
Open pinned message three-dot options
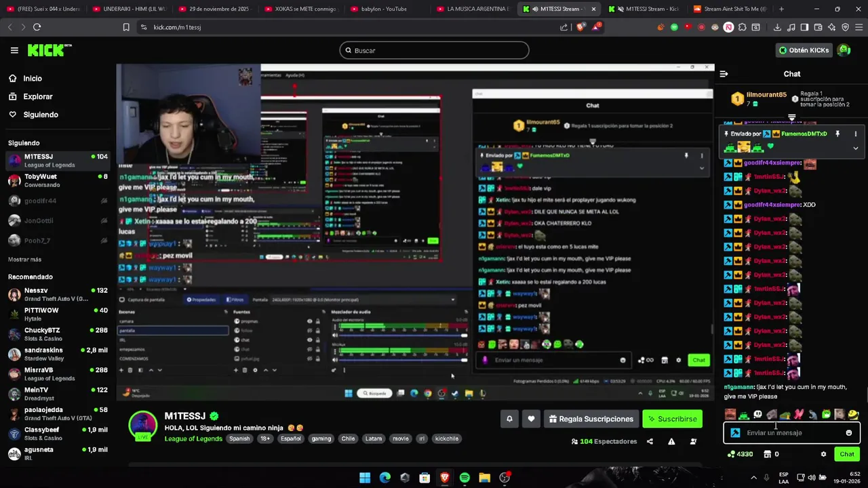855,134
